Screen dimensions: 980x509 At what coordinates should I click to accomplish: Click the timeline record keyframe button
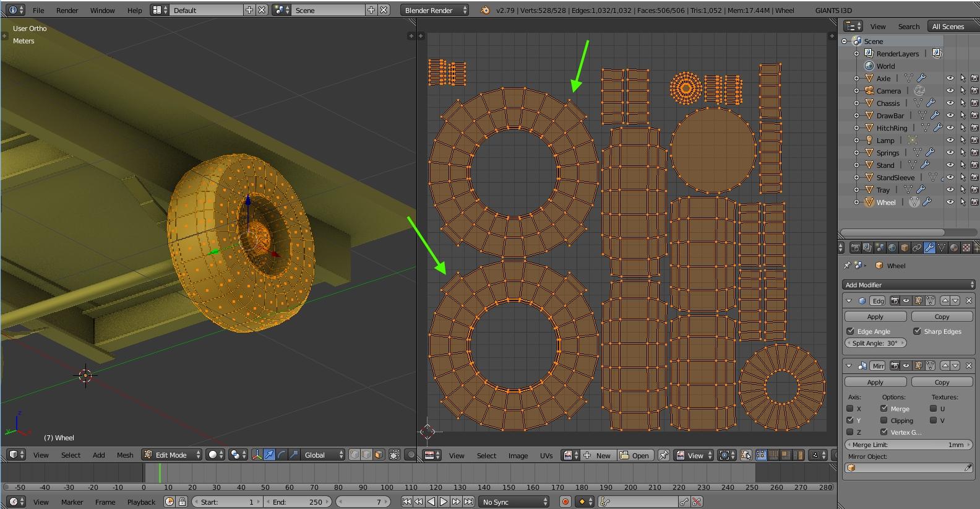tap(564, 502)
